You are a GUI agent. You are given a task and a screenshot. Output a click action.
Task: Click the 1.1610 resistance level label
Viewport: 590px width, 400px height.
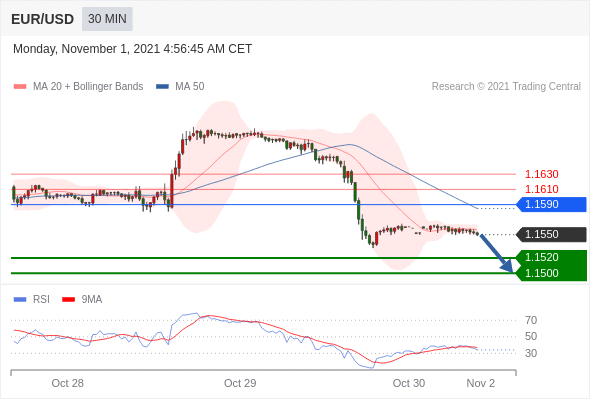click(541, 189)
